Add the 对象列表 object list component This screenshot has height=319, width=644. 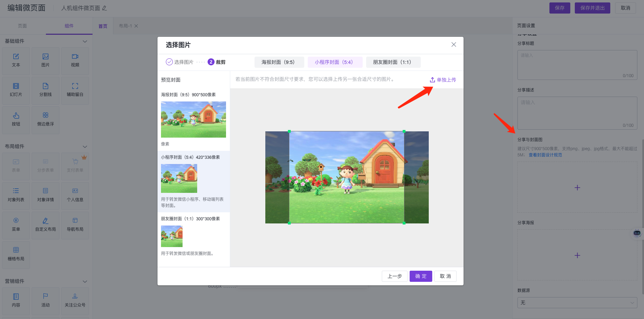click(16, 196)
